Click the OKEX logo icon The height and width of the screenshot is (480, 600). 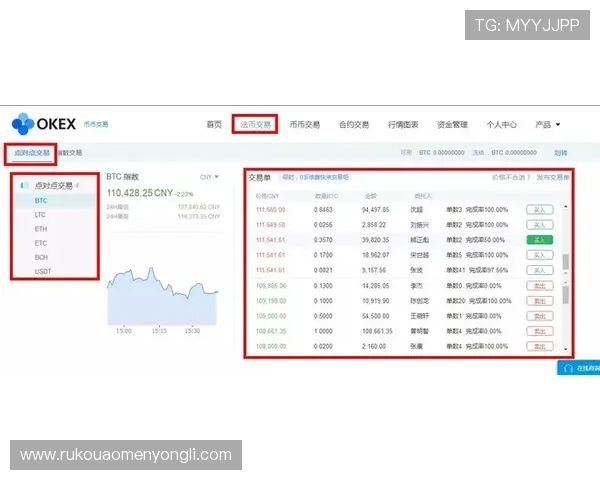[x=23, y=124]
